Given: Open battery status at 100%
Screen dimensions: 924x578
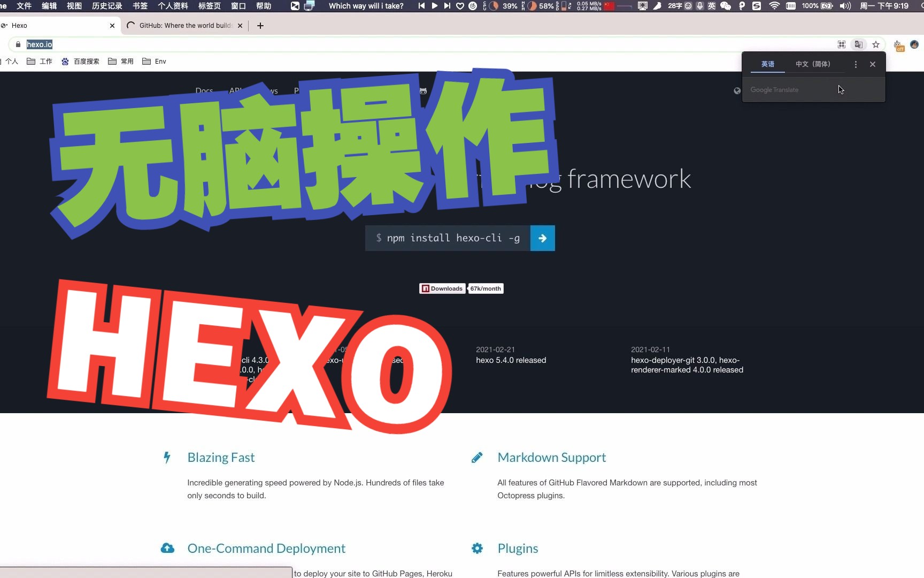Looking at the screenshot, I should [x=817, y=6].
